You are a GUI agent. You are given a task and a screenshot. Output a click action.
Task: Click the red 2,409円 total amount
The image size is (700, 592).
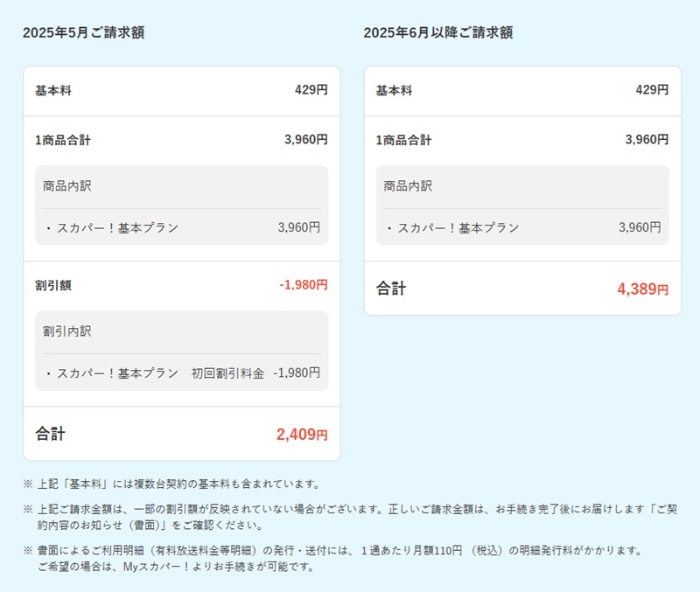302,435
